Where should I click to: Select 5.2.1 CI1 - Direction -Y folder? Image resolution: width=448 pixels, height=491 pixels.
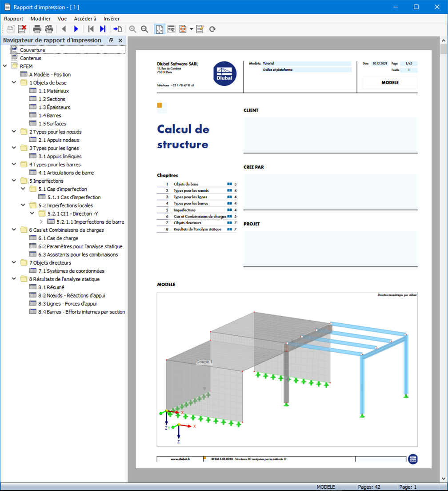[72, 213]
